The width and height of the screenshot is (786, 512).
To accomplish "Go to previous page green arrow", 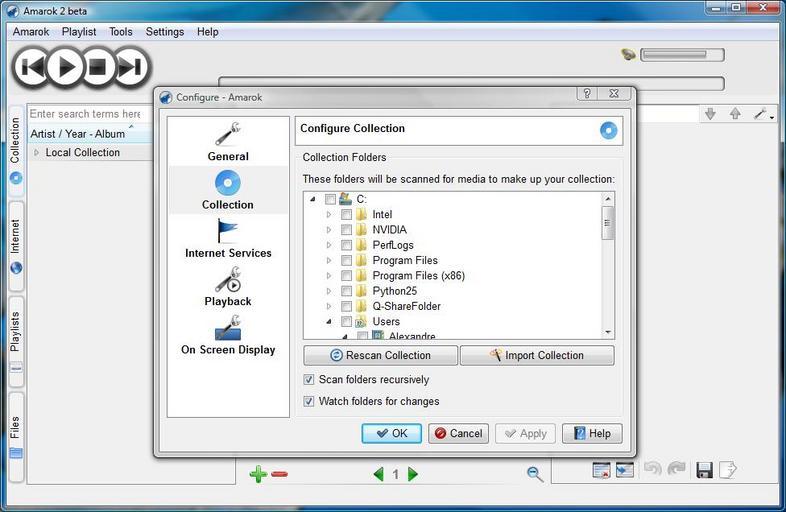I will pyautogui.click(x=379, y=474).
